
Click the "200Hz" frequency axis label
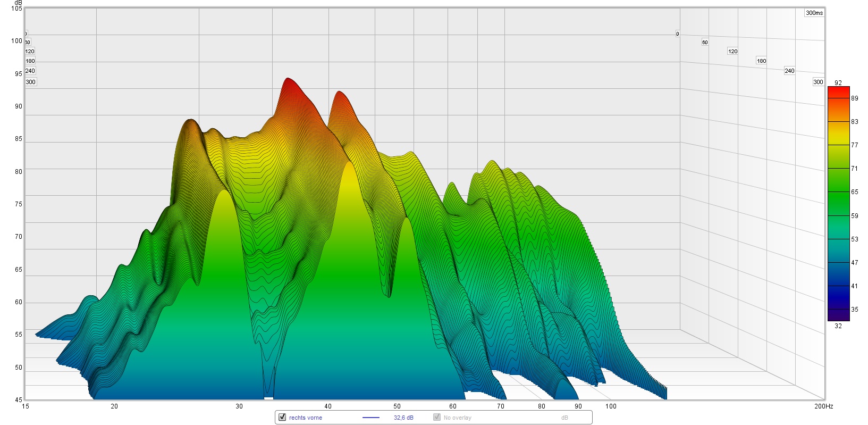tap(823, 406)
